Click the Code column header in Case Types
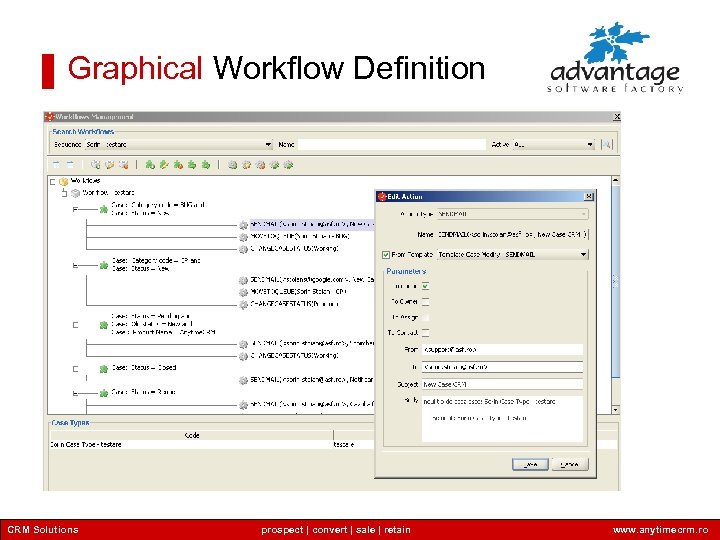 (x=191, y=435)
